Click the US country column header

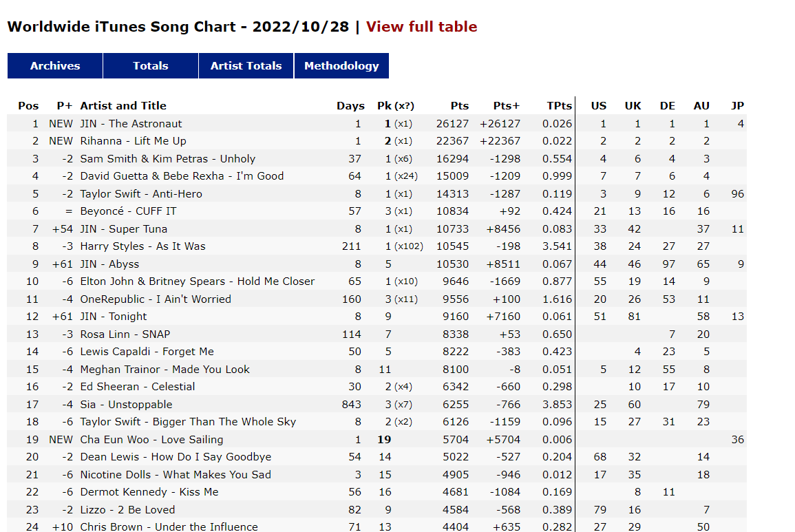[598, 105]
